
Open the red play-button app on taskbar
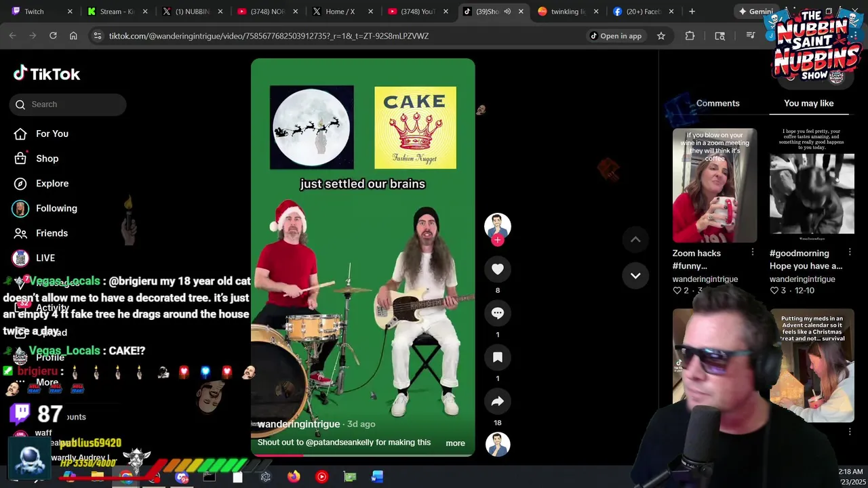coord(321,476)
